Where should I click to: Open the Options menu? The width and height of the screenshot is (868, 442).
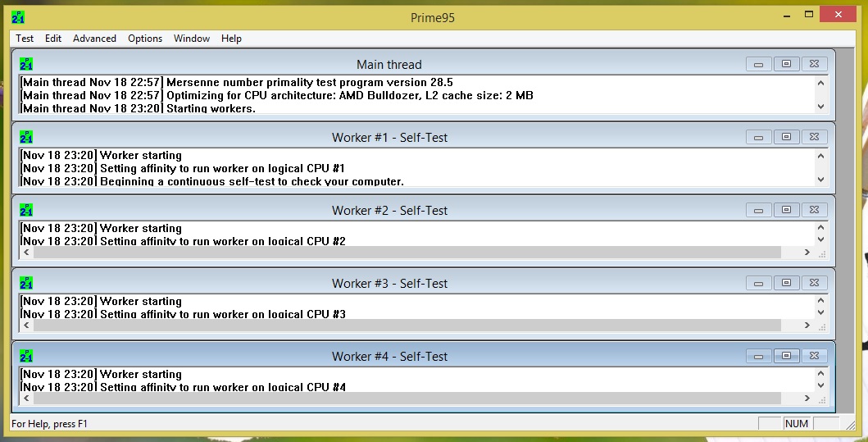[145, 39]
